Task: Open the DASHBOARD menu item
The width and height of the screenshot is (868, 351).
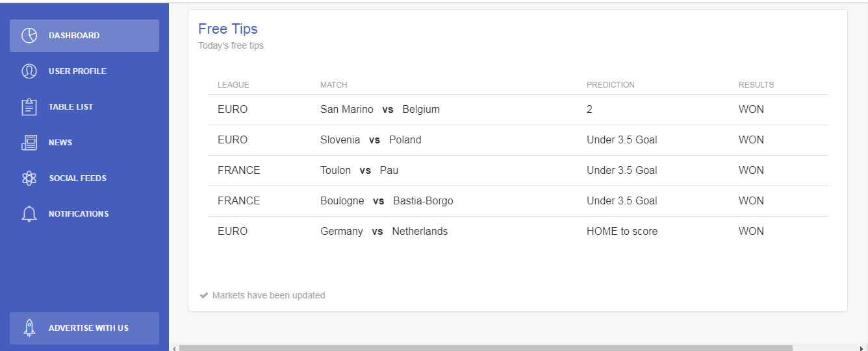Action: click(x=84, y=36)
